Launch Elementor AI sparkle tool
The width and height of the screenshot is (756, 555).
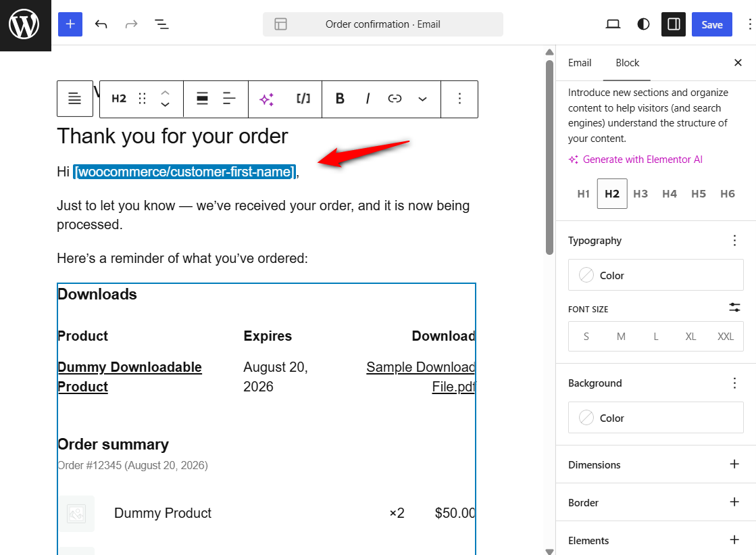(x=267, y=99)
